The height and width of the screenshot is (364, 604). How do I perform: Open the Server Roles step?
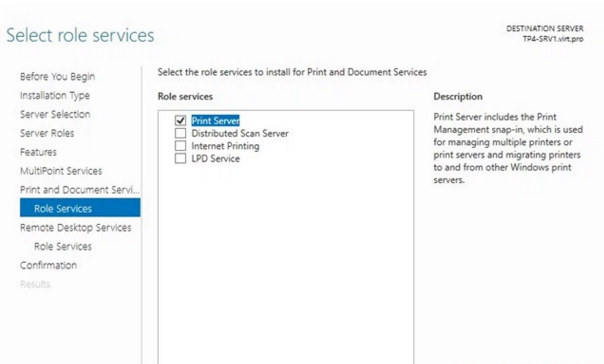point(47,133)
